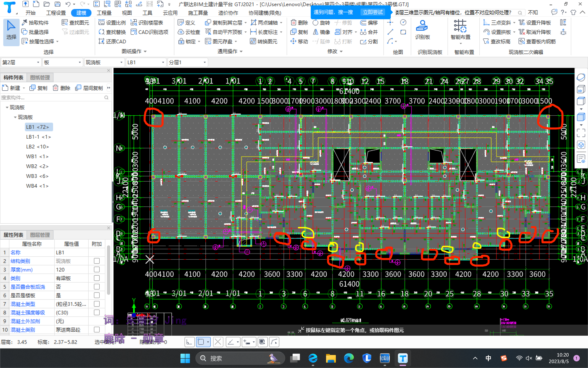The height and width of the screenshot is (368, 588).
Task: Open 查找图元 find element tool
Action: (75, 23)
